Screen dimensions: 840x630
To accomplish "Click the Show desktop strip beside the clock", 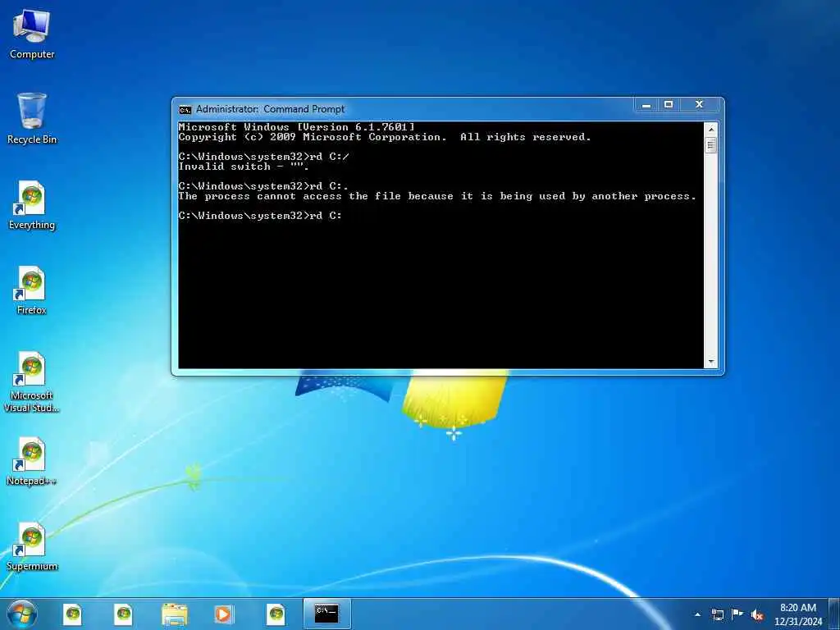I will pos(834,614).
